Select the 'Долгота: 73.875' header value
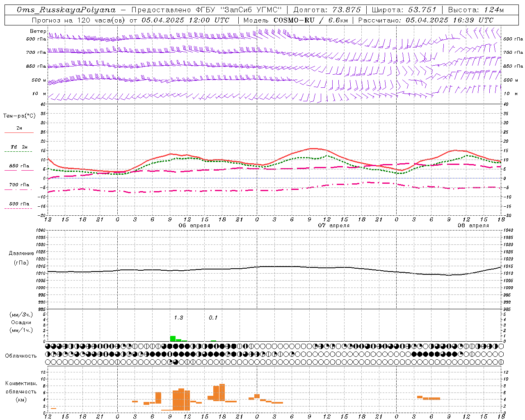The width and height of the screenshot is (525, 420). click(x=327, y=10)
